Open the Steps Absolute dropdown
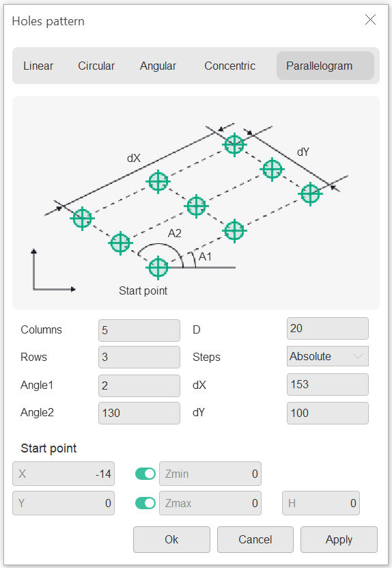Image resolution: width=392 pixels, height=568 pixels. coord(328,356)
